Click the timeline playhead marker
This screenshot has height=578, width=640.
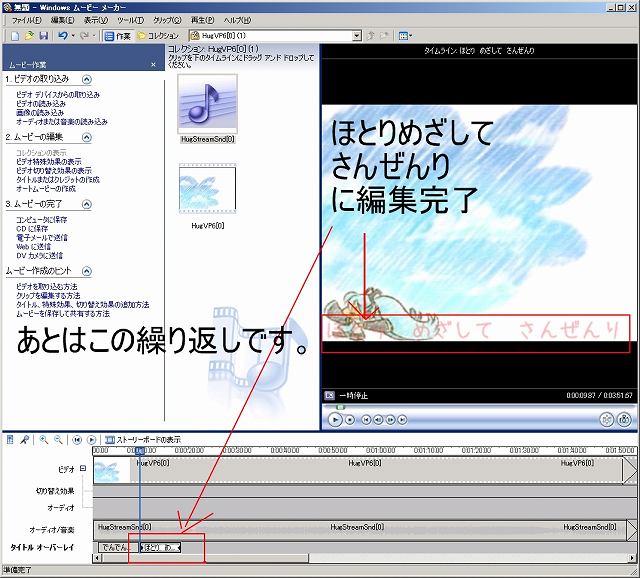coord(140,451)
